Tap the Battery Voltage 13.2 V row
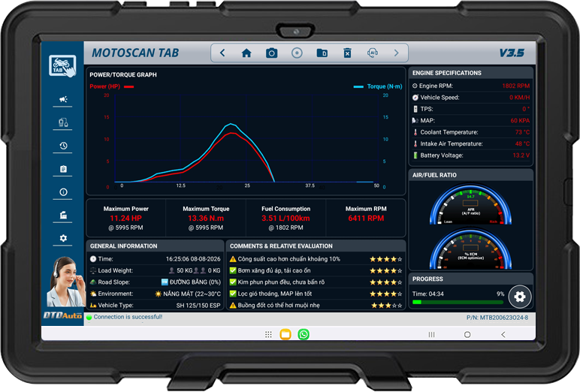The height and width of the screenshot is (392, 580). [x=470, y=155]
